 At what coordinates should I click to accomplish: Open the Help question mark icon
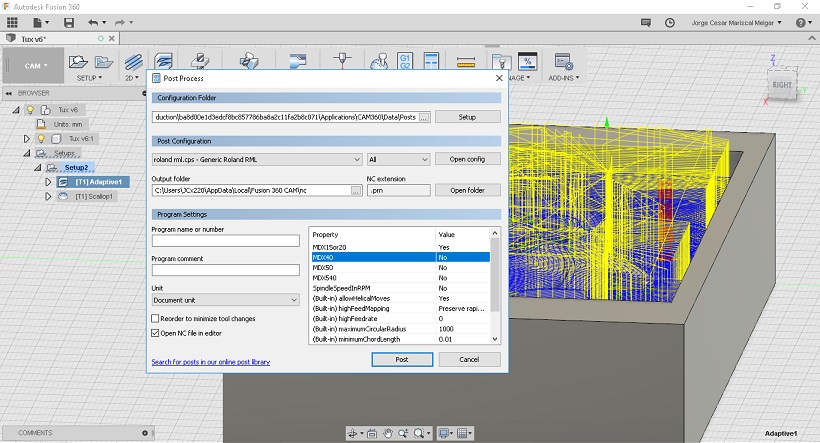click(x=800, y=22)
